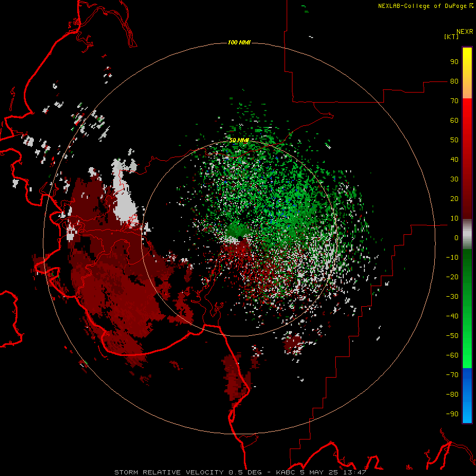Click the positive 80 value on the velocity scale
The width and height of the screenshot is (476, 476).
point(454,81)
